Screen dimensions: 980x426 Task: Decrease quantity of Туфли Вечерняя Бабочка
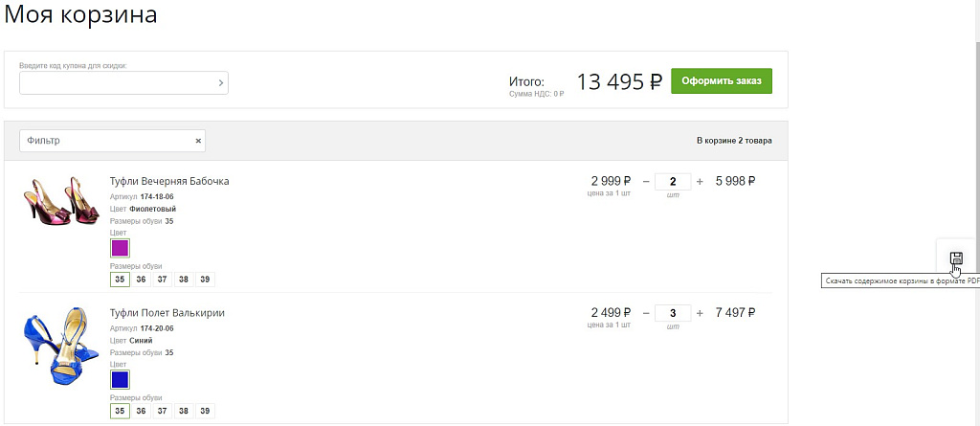[x=645, y=181]
